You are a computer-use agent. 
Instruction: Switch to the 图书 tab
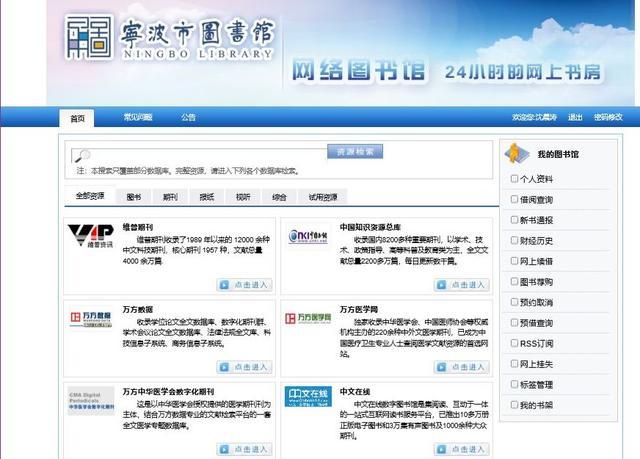pyautogui.click(x=133, y=197)
